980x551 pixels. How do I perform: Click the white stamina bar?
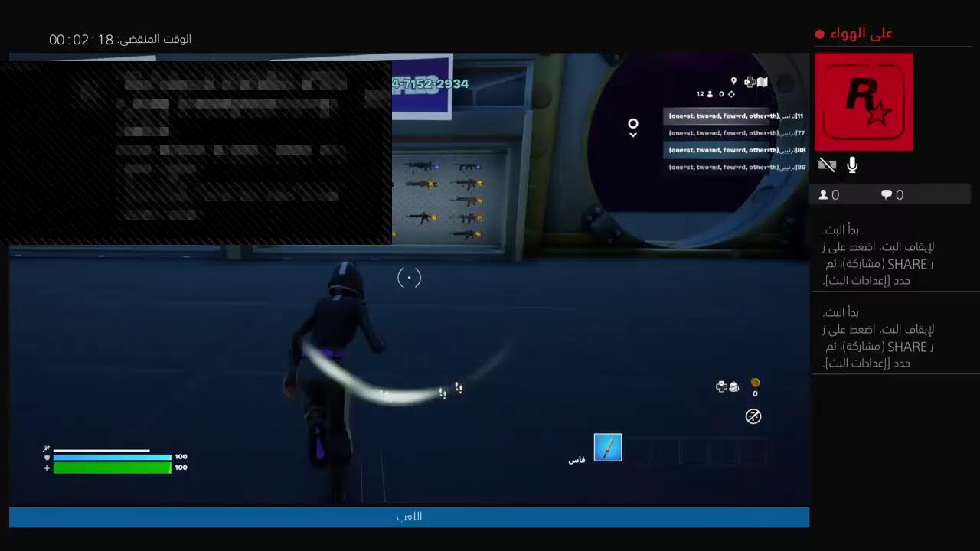click(101, 451)
